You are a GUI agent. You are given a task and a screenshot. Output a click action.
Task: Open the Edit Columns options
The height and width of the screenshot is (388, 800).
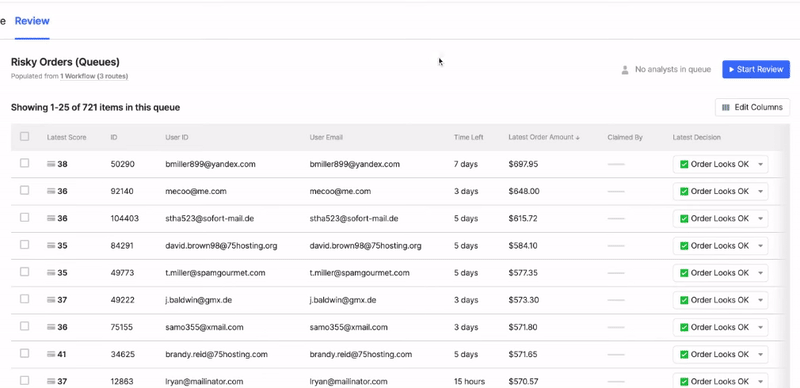click(x=753, y=107)
